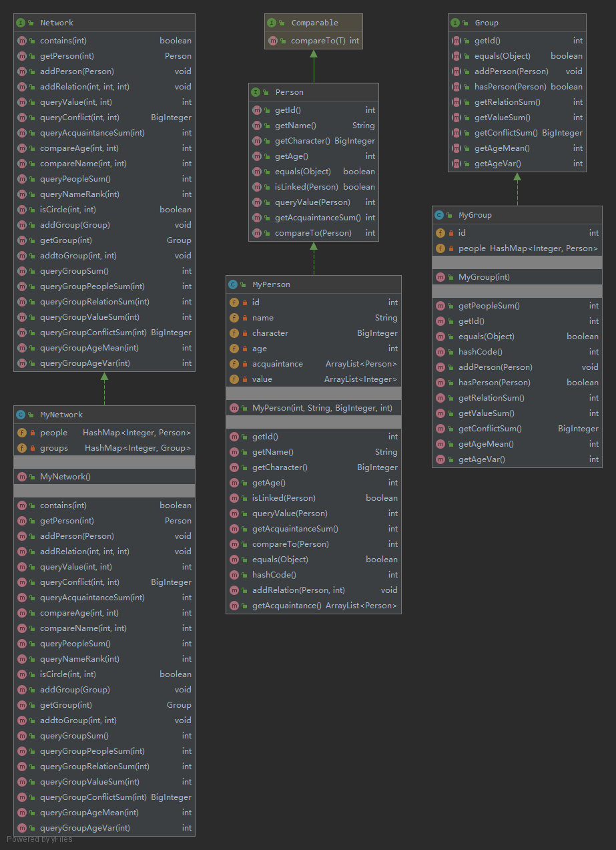Image resolution: width=616 pixels, height=850 pixels.
Task: Select the inheritance arrow from Person to Comparable
Action: pos(313,66)
